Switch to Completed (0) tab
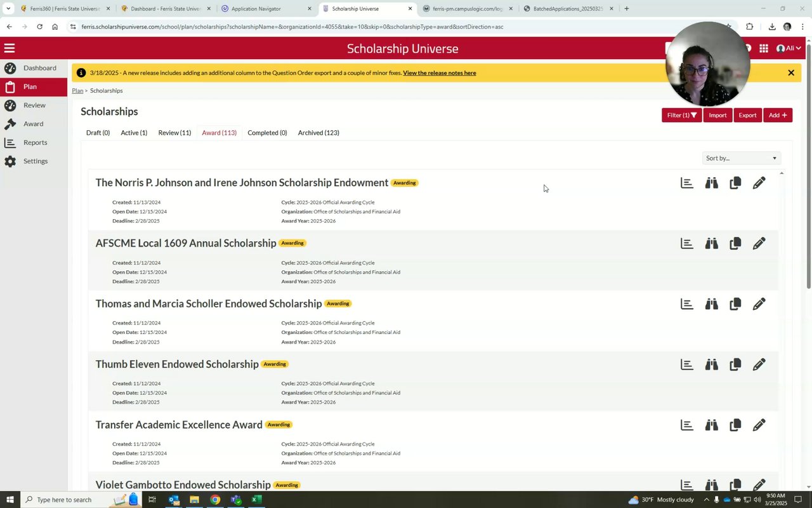The height and width of the screenshot is (508, 812). [267, 133]
